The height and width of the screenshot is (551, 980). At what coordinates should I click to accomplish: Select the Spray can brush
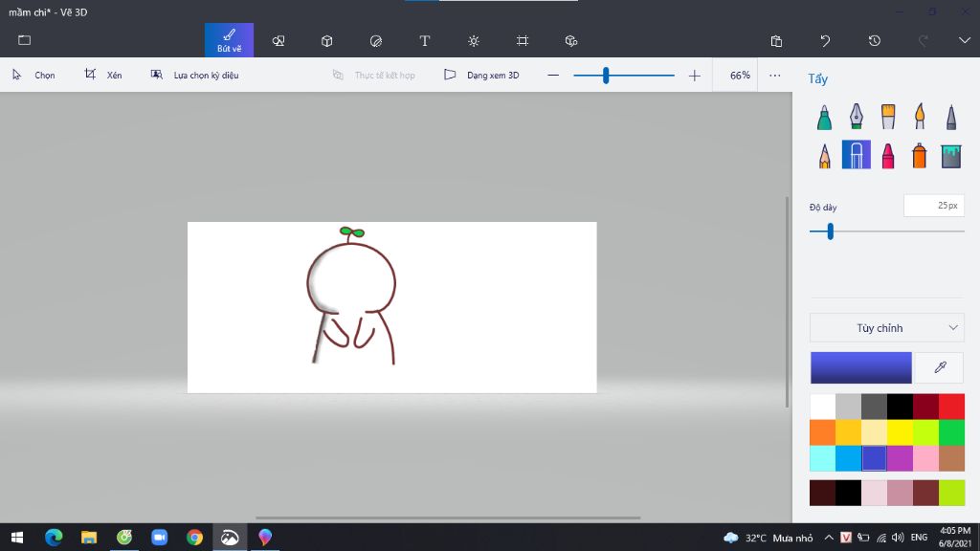[x=920, y=156]
